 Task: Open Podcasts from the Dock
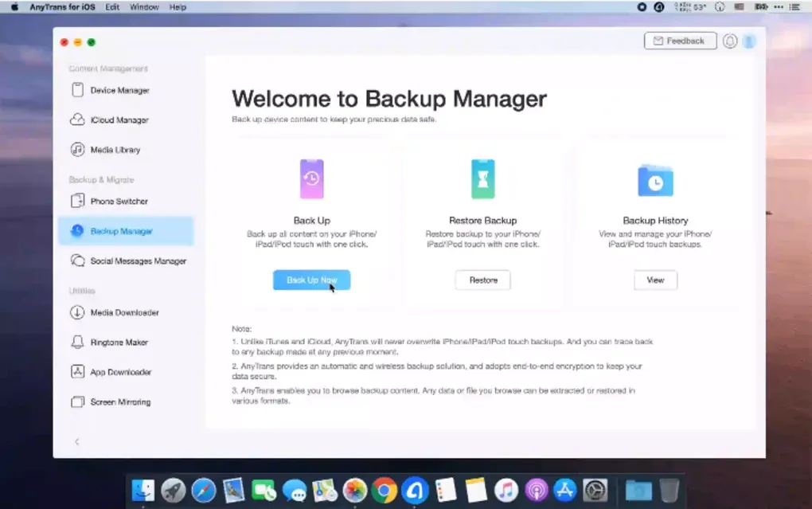(536, 491)
